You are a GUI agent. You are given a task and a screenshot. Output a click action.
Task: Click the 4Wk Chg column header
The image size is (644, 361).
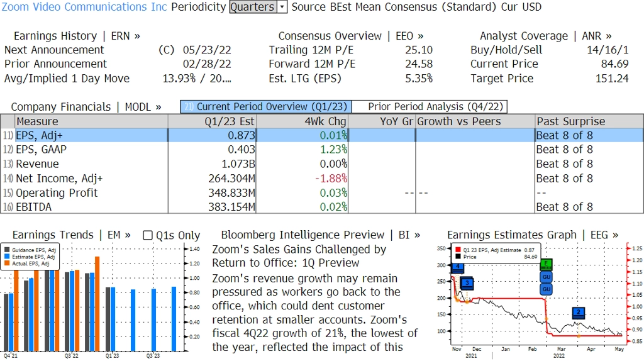(302, 121)
